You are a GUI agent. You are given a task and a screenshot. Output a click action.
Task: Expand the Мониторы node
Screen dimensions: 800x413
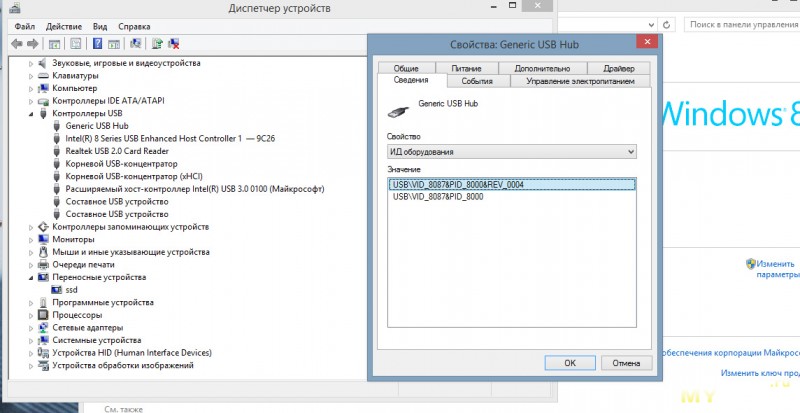(31, 239)
